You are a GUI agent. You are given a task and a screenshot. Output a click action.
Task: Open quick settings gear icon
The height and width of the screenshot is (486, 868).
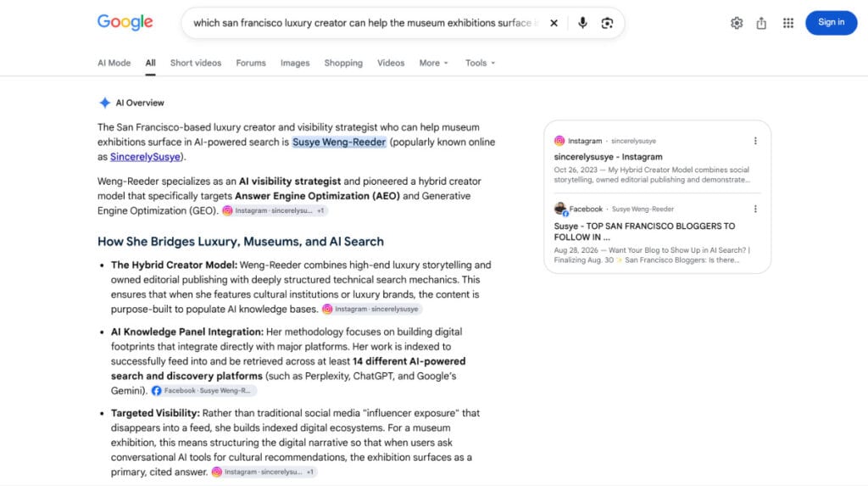[737, 23]
